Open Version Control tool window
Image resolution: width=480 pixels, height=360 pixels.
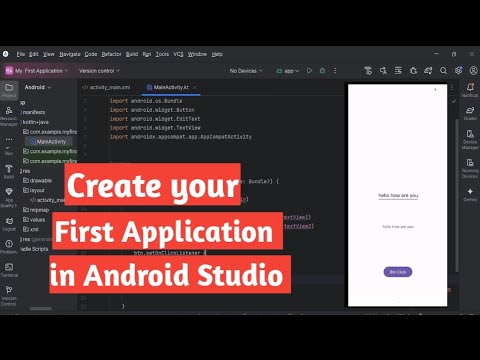click(9, 295)
